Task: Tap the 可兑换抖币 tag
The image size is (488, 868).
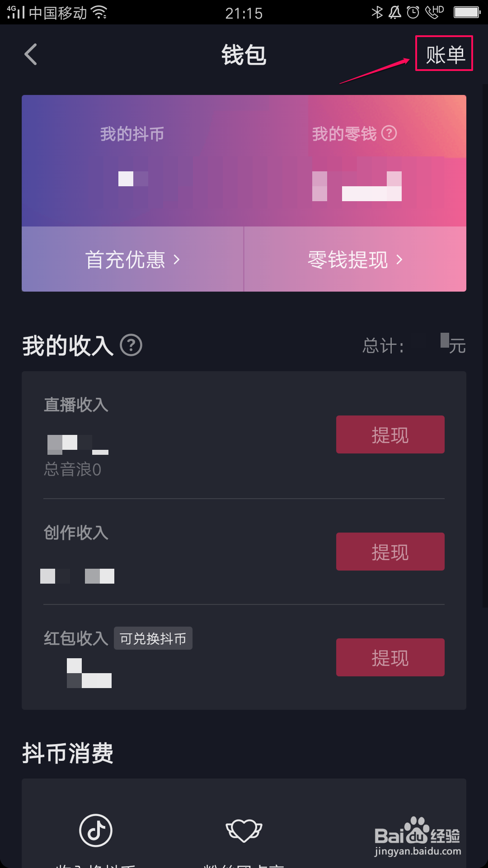Action: coord(153,638)
